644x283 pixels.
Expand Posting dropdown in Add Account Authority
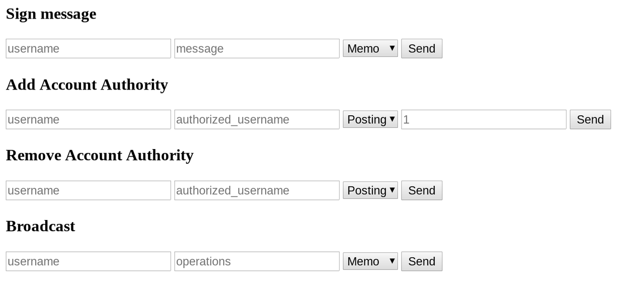click(x=370, y=119)
